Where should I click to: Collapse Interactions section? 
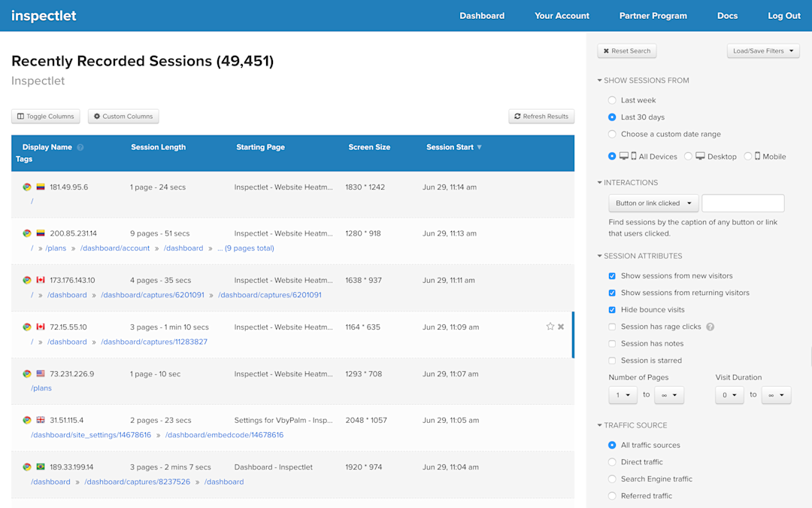click(x=628, y=182)
